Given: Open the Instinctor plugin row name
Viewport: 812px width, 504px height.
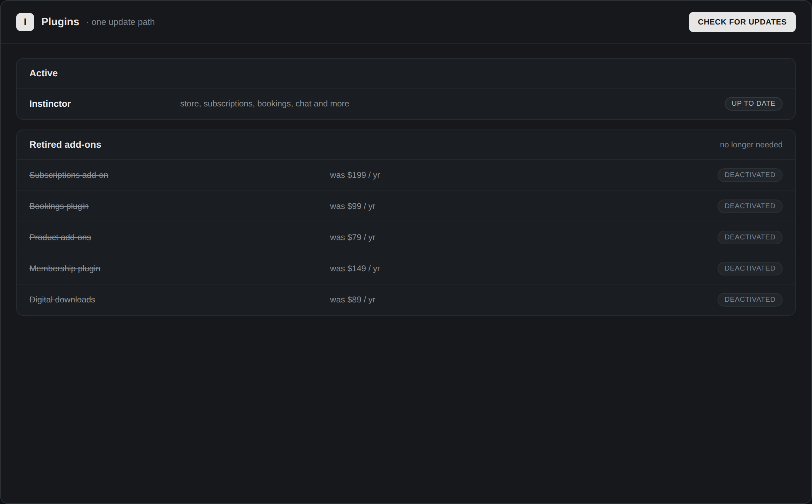Looking at the screenshot, I should click(50, 104).
